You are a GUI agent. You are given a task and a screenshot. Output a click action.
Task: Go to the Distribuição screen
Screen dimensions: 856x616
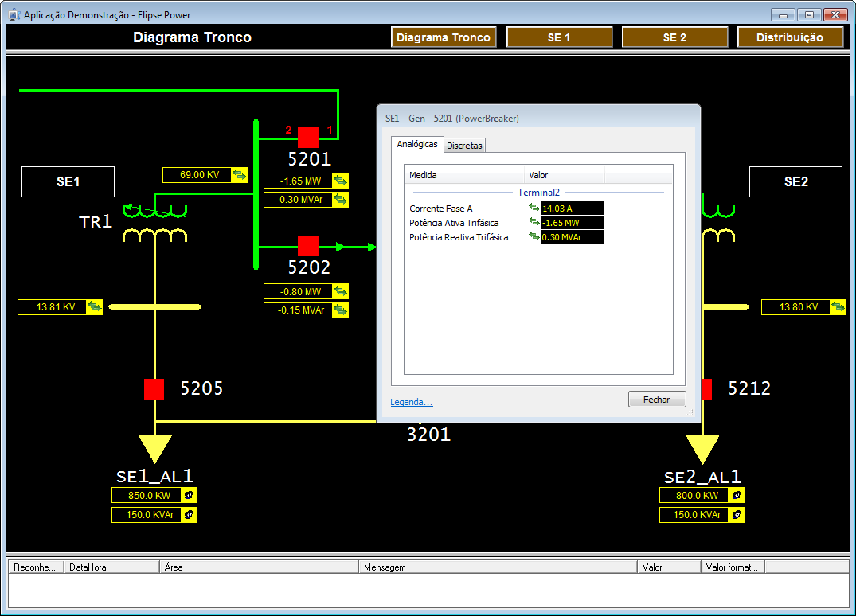789,37
